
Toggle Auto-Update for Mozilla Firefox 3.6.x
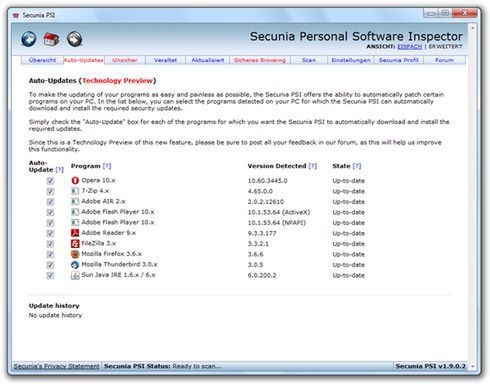[x=50, y=254]
